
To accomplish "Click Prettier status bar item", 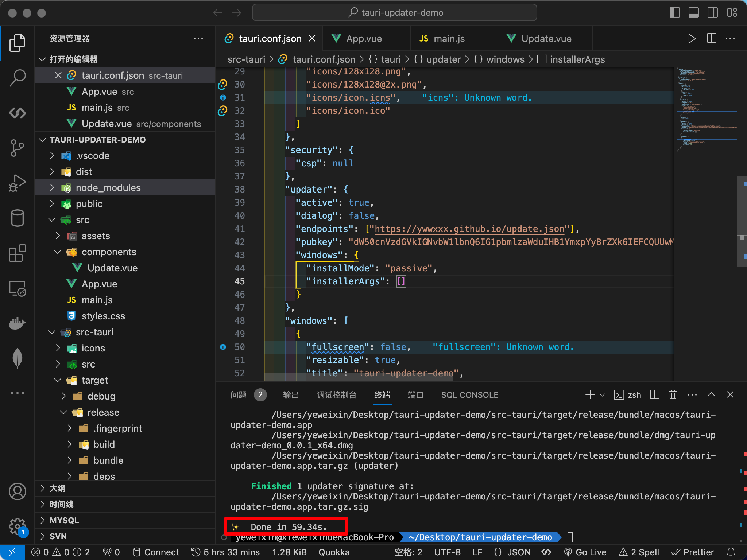I will click(692, 552).
